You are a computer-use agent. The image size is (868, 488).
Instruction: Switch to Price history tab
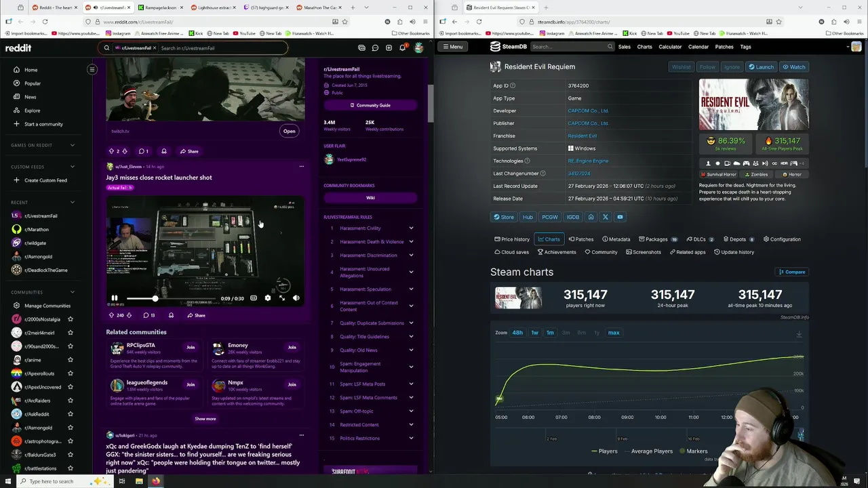tap(512, 239)
